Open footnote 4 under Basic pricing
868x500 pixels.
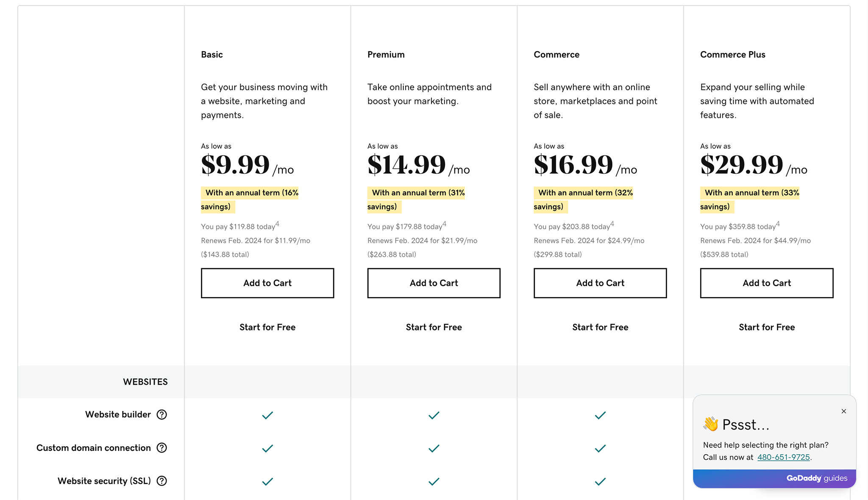pos(278,223)
